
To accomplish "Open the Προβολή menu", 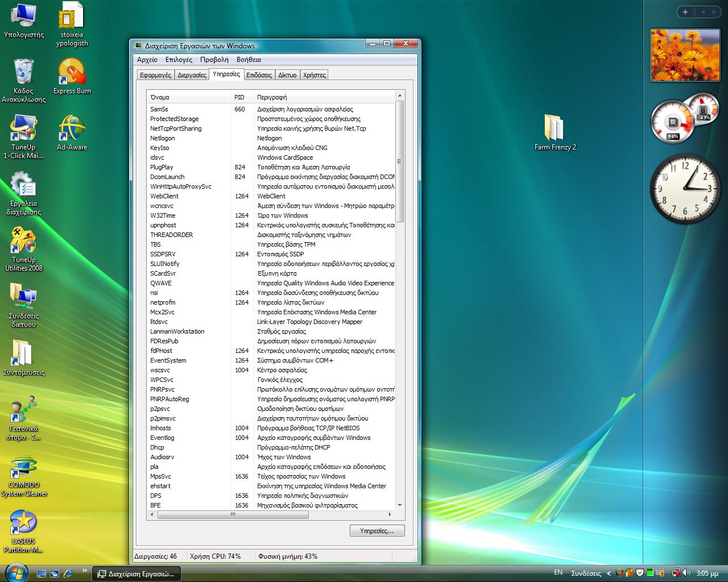I will [214, 60].
